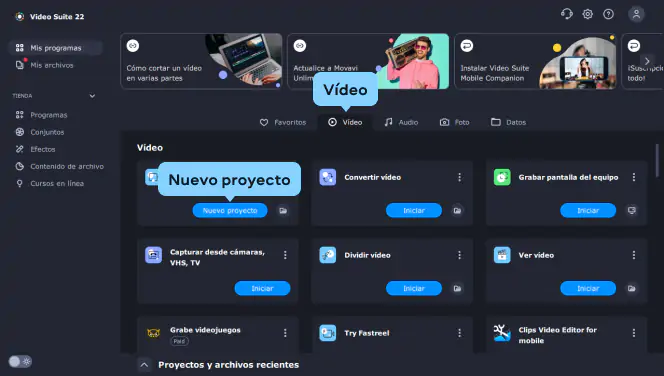
Task: Advance banner carousel with right arrow
Action: click(x=647, y=61)
